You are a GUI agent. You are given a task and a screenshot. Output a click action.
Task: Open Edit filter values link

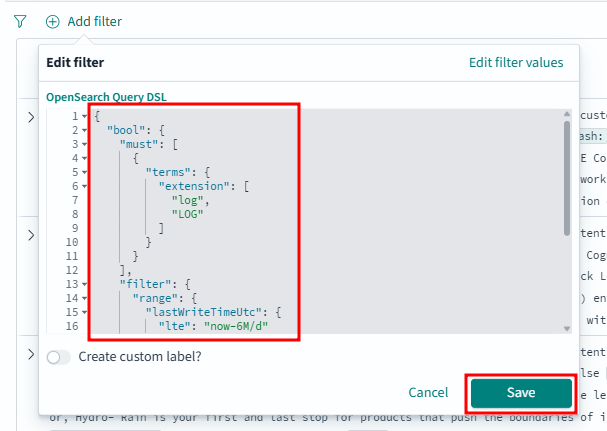tap(516, 62)
